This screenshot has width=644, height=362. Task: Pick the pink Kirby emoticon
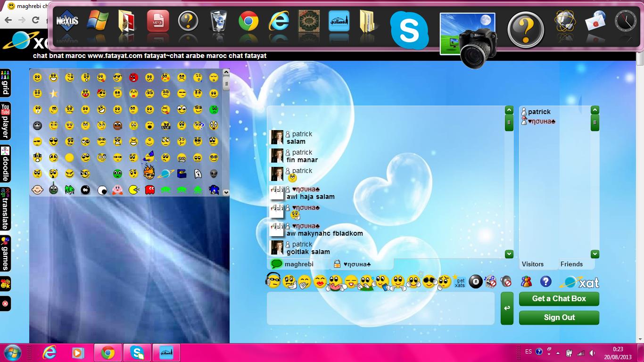pyautogui.click(x=117, y=190)
